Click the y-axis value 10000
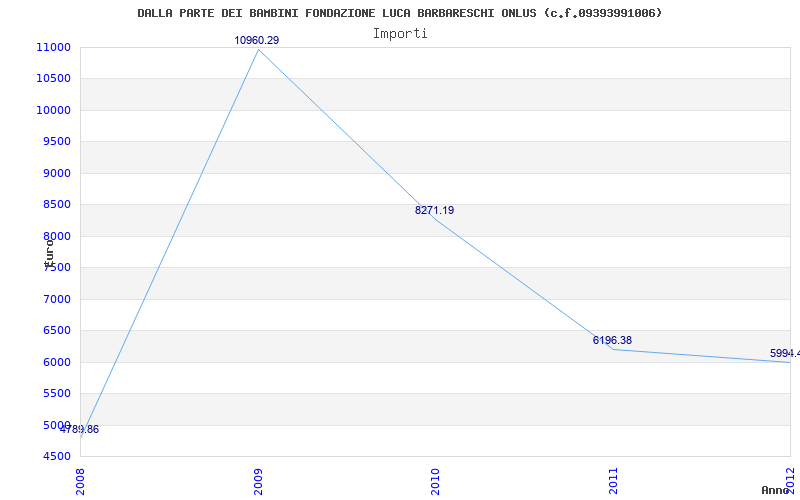 (53, 110)
